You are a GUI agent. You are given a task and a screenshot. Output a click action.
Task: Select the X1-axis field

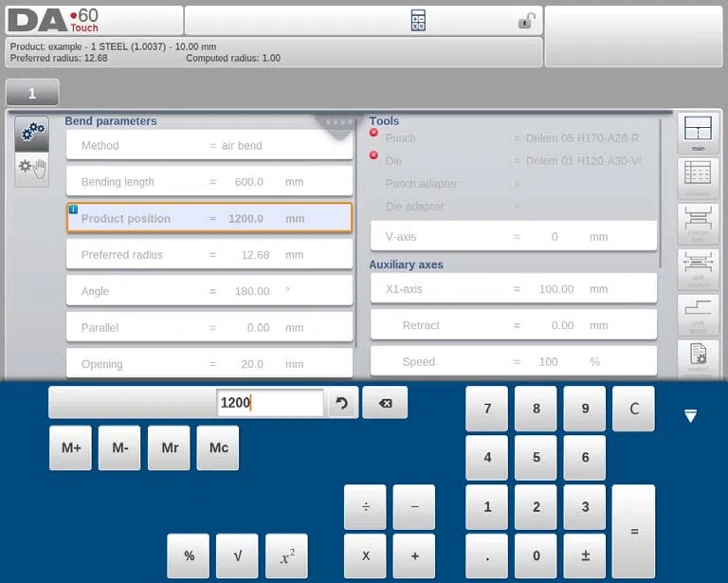tap(514, 289)
